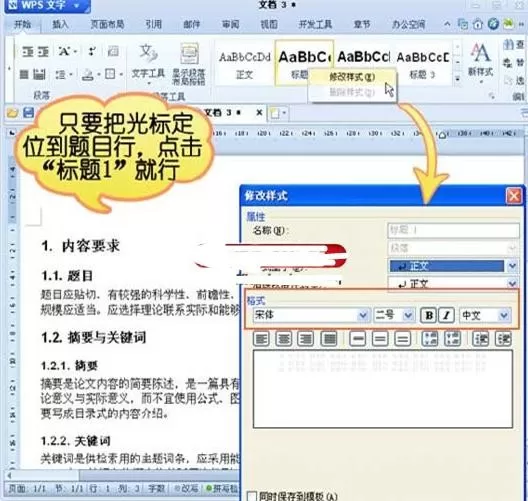Click the distributed alignment icon in ribbon
The image size is (528, 501).
[x=39, y=74]
